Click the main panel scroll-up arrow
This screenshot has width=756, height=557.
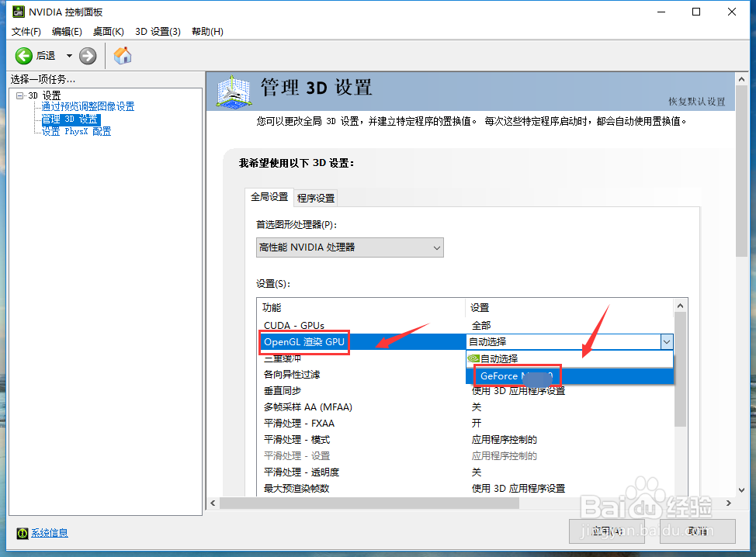pos(741,78)
